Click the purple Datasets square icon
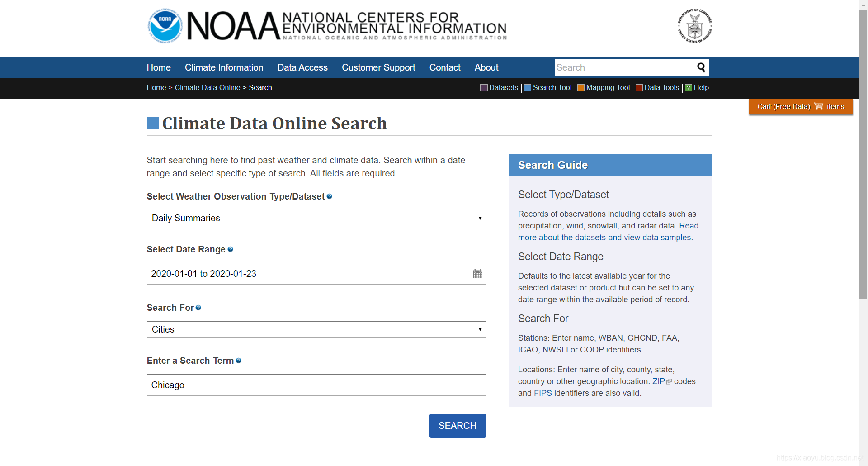Viewport: 868px width, 466px height. coord(484,88)
